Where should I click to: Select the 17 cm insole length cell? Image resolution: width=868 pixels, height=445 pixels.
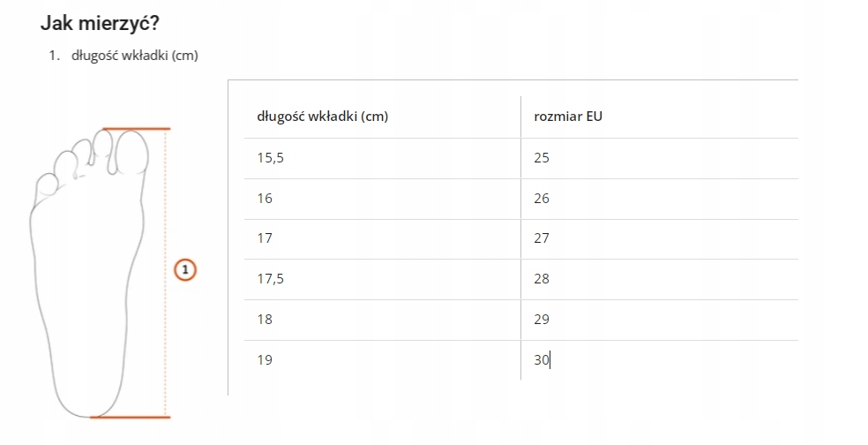pyautogui.click(x=265, y=238)
